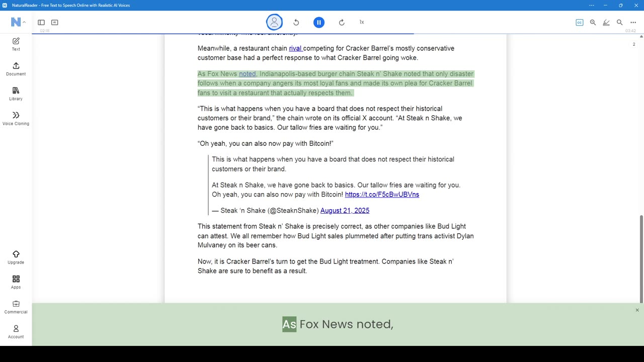
Task: Click the AI panel icon in toolbar
Action: pyautogui.click(x=55, y=22)
